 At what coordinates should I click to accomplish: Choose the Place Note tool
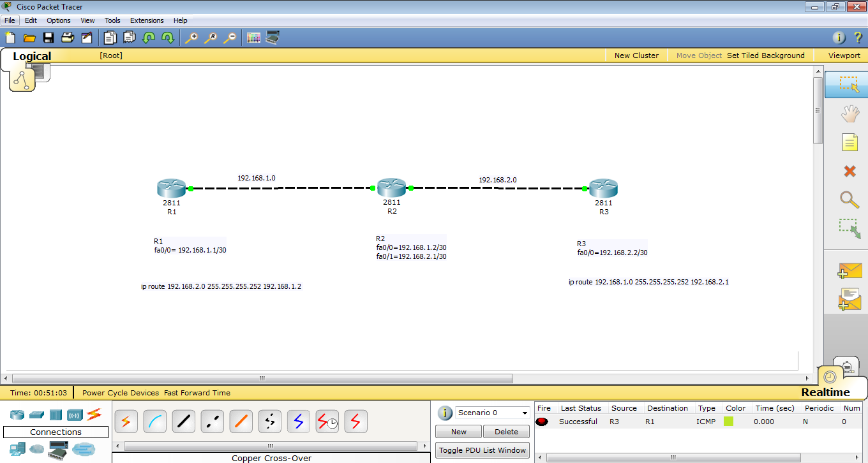tap(849, 142)
